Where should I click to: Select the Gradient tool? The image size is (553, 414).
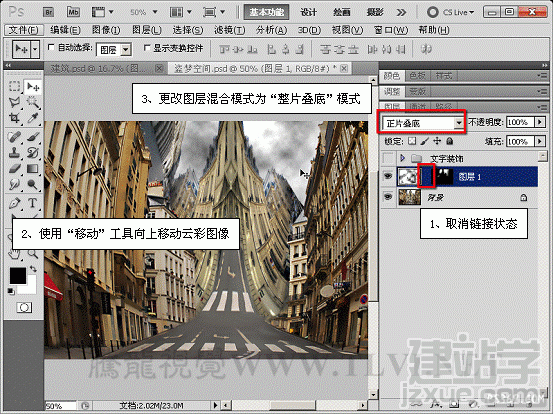click(33, 168)
